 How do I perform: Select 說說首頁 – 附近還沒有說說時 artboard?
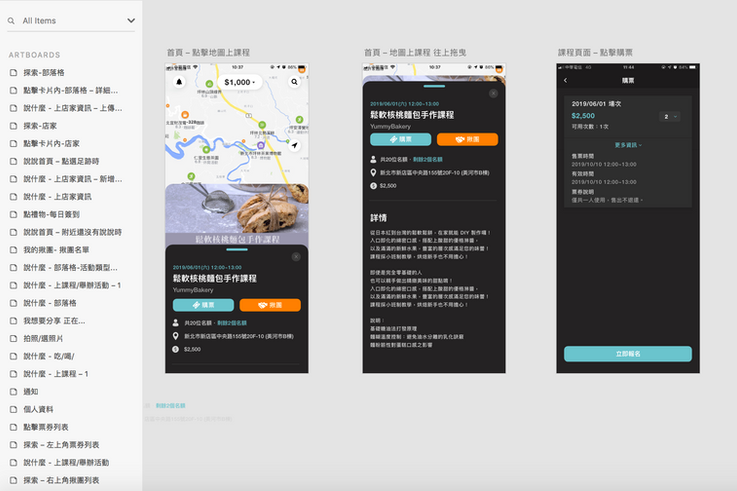click(x=72, y=232)
